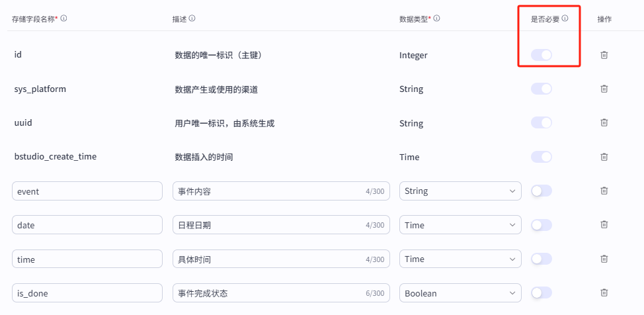Click info icon beside 是否必要 header
The width and height of the screenshot is (644, 315).
(x=565, y=19)
